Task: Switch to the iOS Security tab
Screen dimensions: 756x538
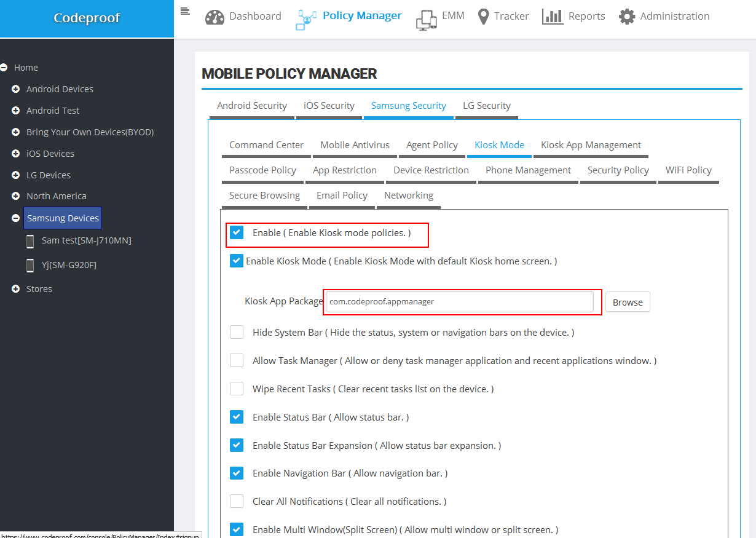Action: (x=329, y=106)
